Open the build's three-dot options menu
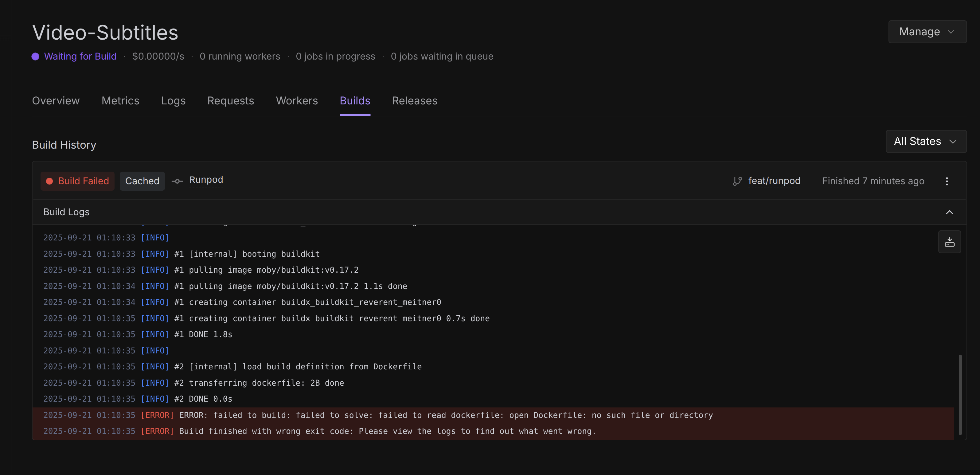980x475 pixels. click(x=947, y=181)
